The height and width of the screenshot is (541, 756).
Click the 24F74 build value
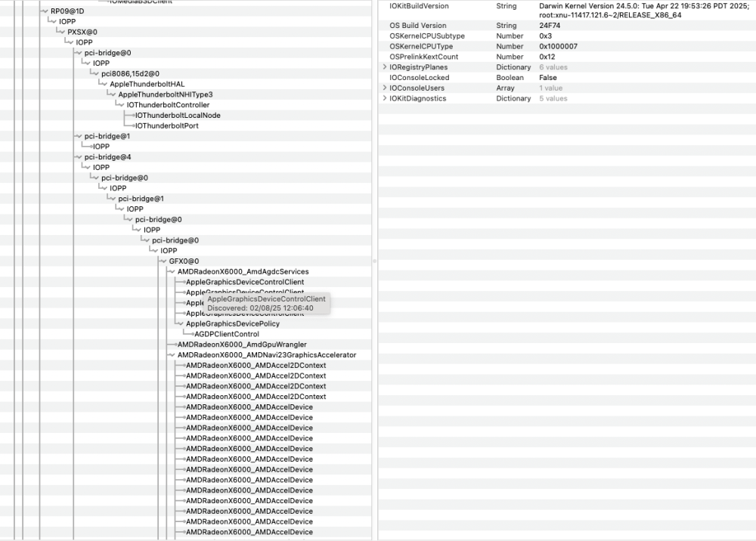550,26
